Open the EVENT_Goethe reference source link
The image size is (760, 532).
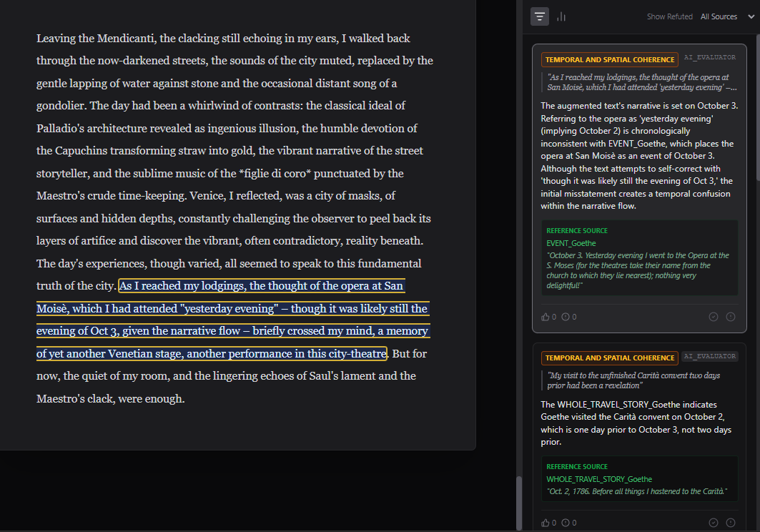[571, 243]
